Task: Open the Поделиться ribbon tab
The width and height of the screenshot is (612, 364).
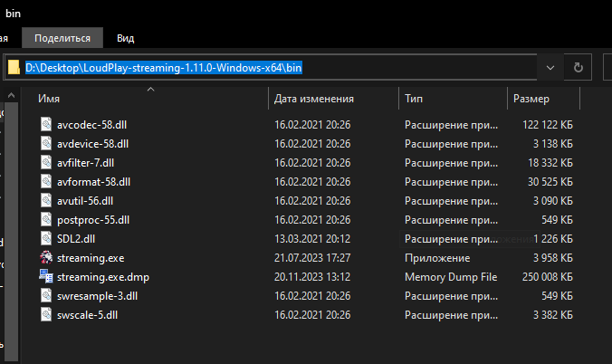Action: [62, 38]
